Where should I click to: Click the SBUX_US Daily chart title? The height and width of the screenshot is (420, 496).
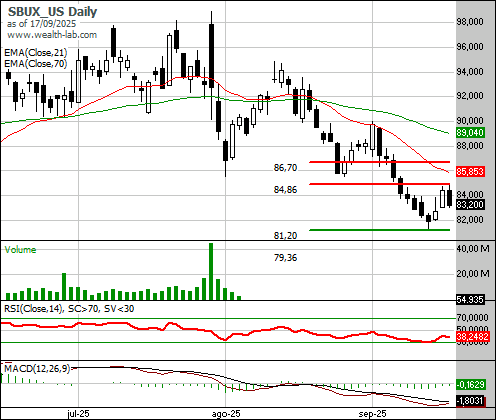click(x=52, y=12)
